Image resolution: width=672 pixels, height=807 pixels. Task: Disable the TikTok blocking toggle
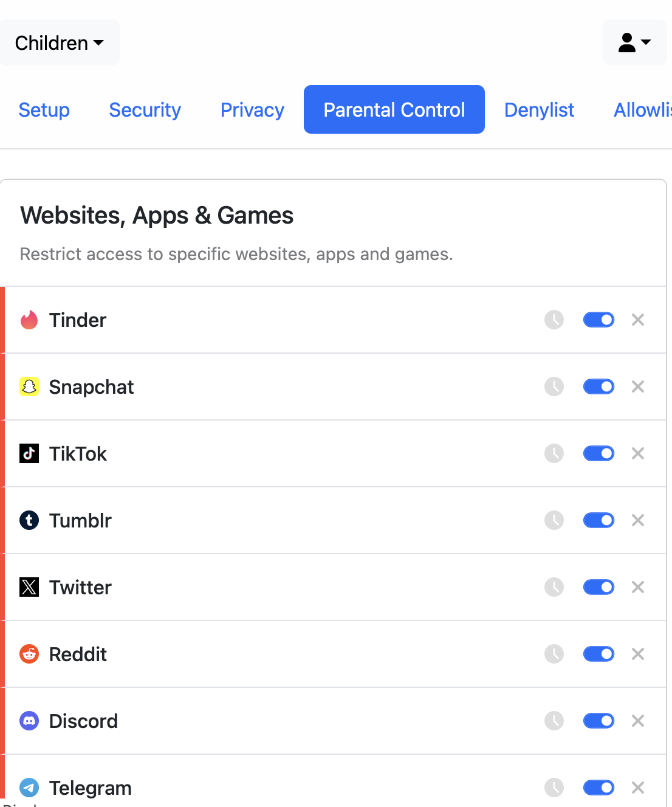pos(598,453)
